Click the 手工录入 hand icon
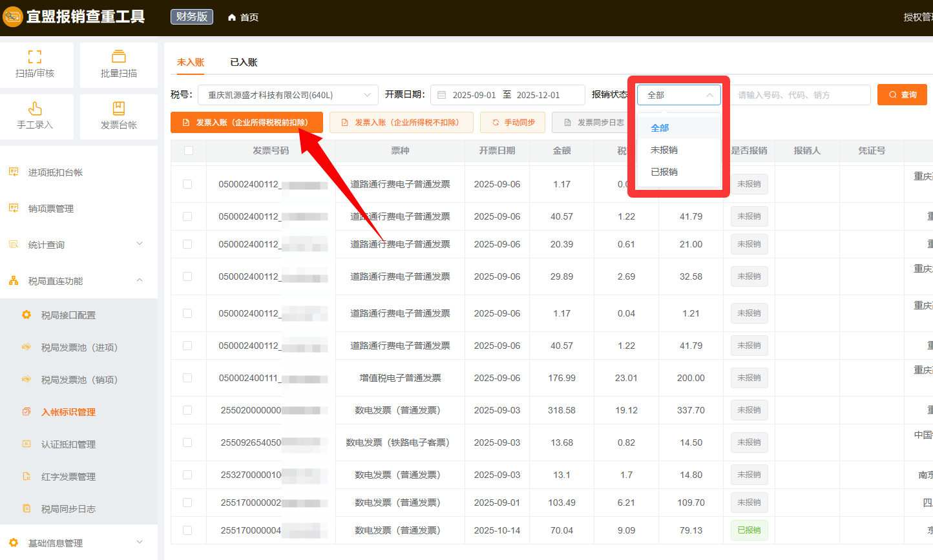This screenshot has width=933, height=560. pyautogui.click(x=35, y=109)
